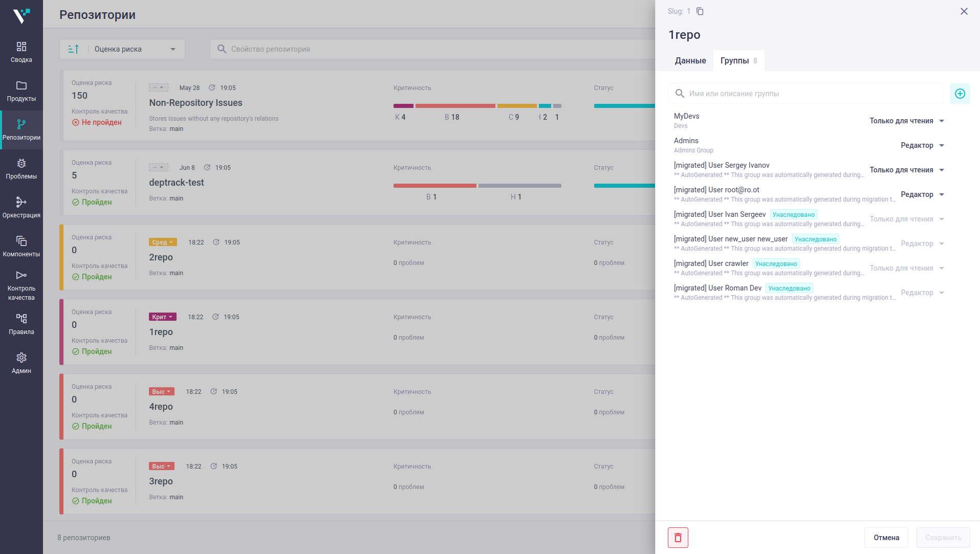Switch to Данные tab
The height and width of the screenshot is (554, 980).
click(690, 60)
